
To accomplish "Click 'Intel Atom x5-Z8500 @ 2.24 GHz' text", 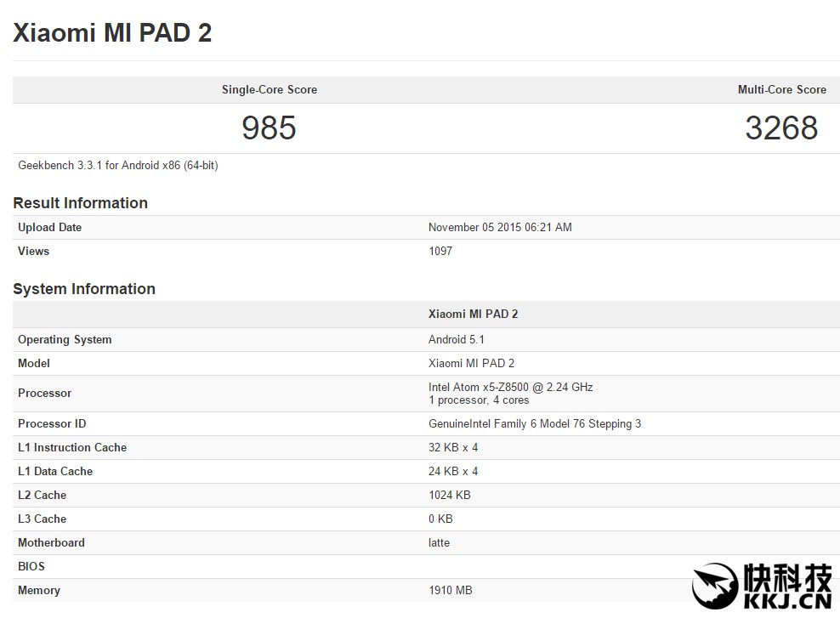I will (510, 387).
